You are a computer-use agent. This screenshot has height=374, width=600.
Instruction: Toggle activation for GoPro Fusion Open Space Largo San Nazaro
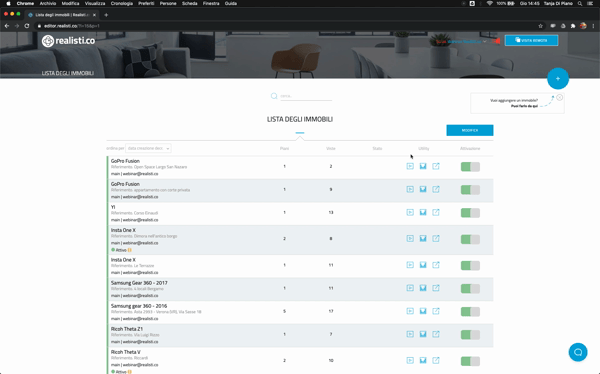470,167
